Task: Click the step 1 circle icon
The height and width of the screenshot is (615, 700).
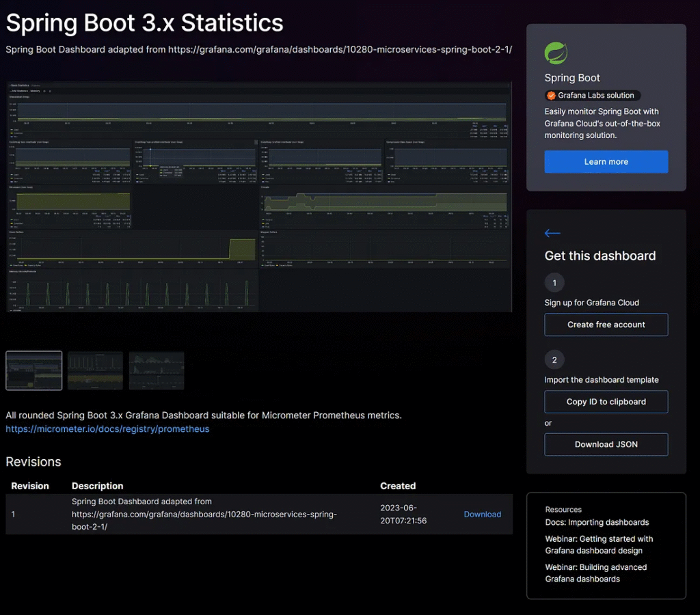Action: coord(554,283)
